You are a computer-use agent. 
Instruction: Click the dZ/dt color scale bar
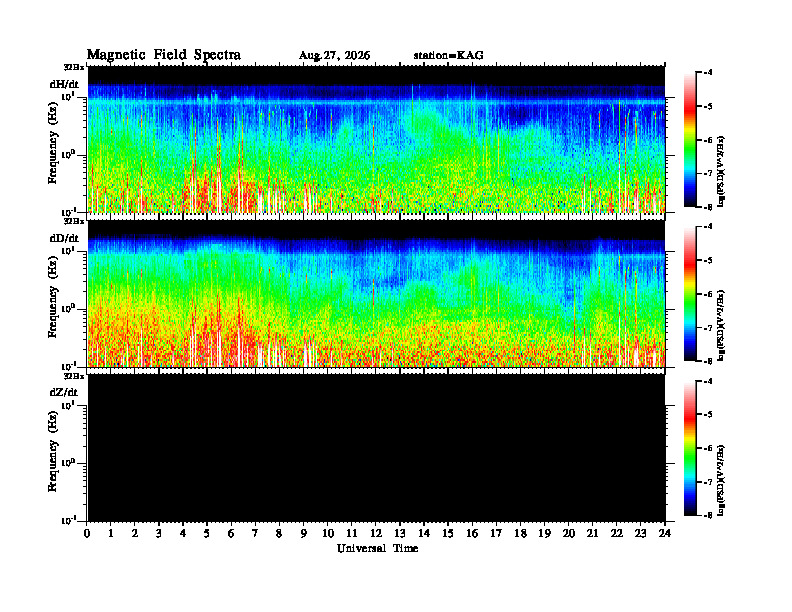click(689, 448)
